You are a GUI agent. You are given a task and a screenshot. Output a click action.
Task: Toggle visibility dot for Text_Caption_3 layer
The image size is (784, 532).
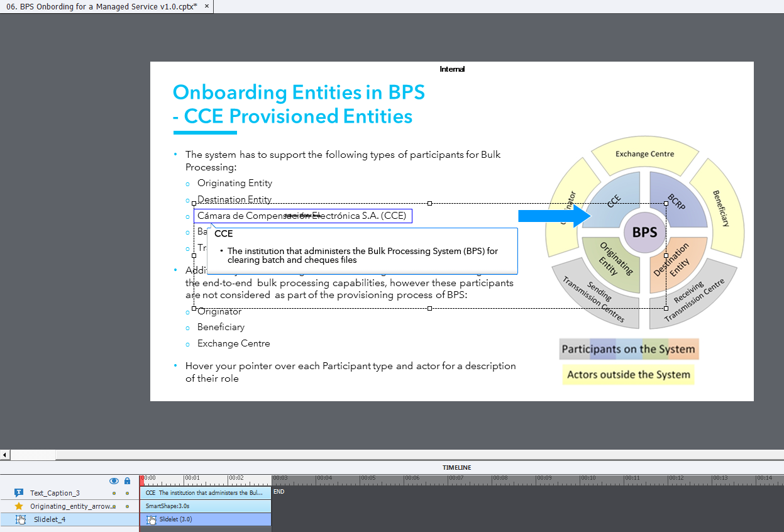pos(114,494)
